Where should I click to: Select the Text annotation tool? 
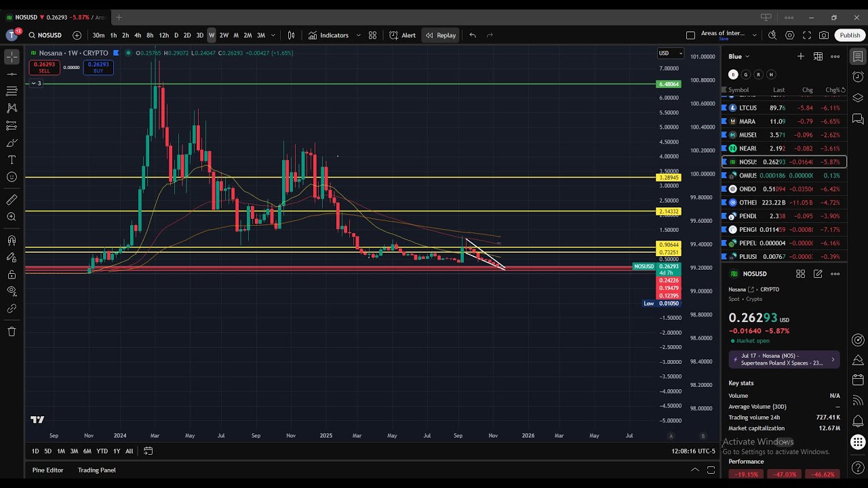12,160
